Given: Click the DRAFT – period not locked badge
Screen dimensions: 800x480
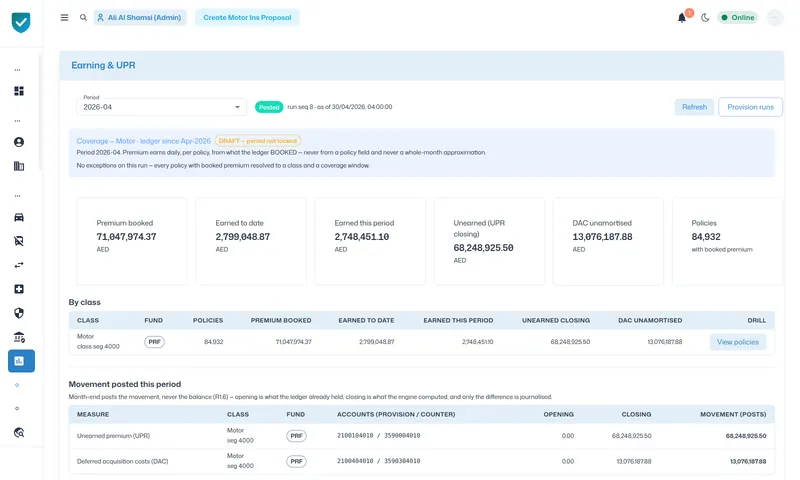Looking at the screenshot, I should coord(258,141).
